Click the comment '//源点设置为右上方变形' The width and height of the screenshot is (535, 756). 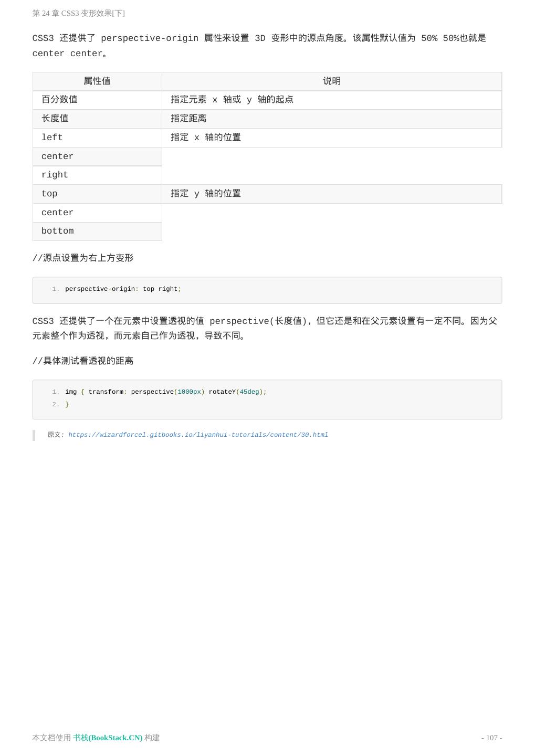(83, 258)
